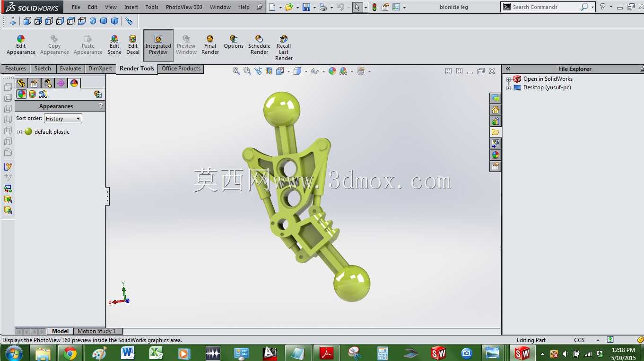Toggle the Section View icon
Viewport: 644px width, 361px height.
tap(269, 71)
